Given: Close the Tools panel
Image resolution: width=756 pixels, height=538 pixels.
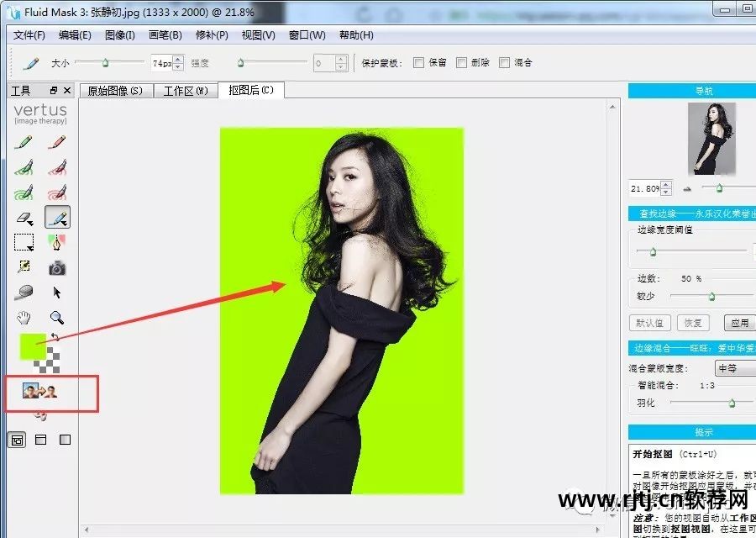Looking at the screenshot, I should (x=67, y=90).
